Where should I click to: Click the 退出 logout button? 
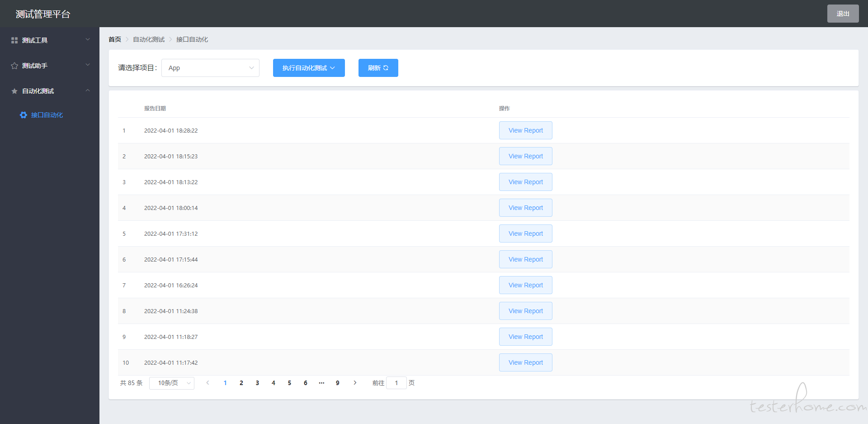843,14
